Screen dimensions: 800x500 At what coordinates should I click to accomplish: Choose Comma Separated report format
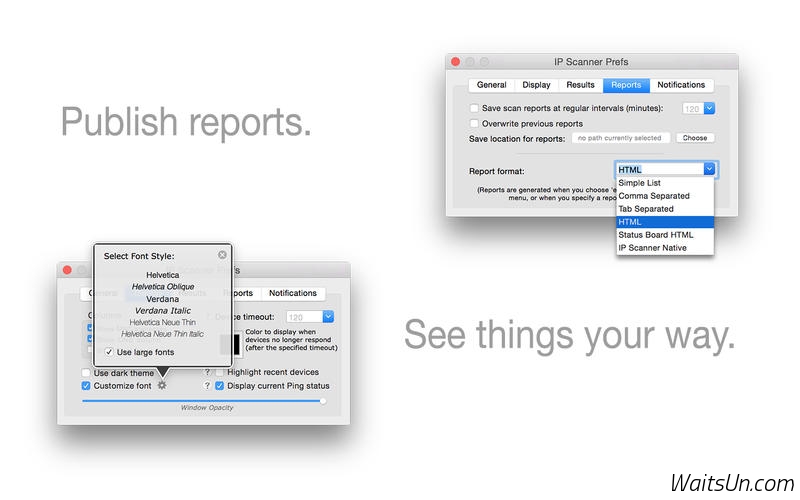665,196
